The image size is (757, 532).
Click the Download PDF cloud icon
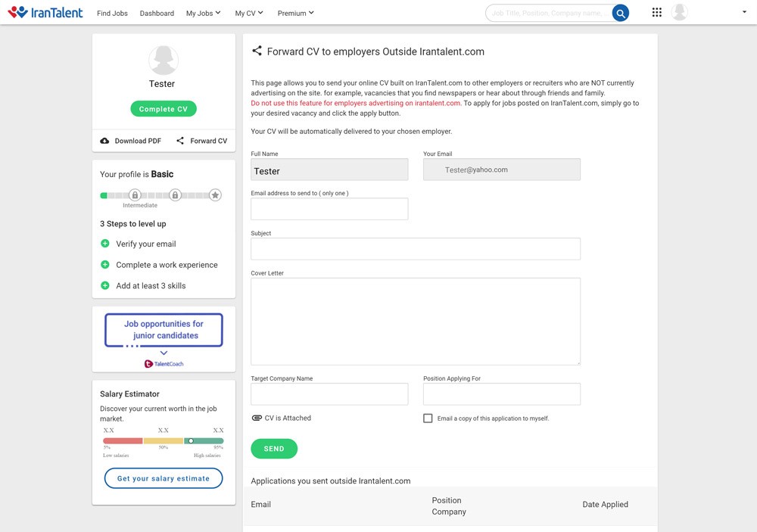pos(104,141)
